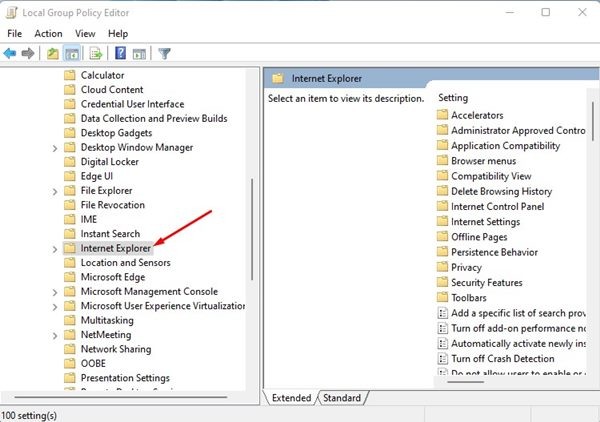Click the Filter funnel icon

click(x=165, y=54)
